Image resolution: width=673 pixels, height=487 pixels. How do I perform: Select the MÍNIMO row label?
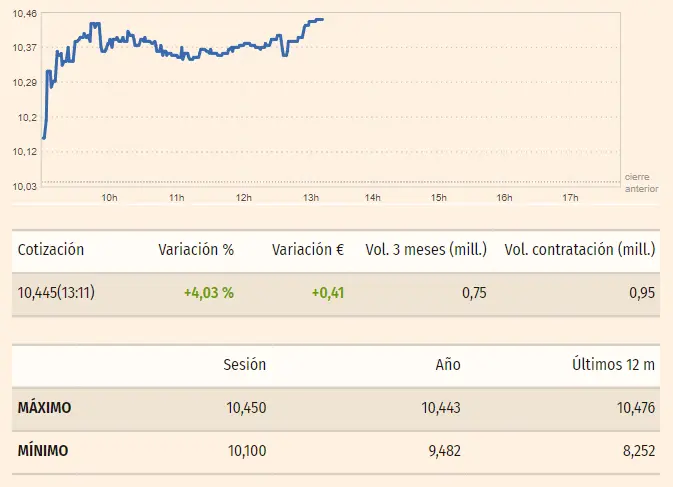coord(43,451)
